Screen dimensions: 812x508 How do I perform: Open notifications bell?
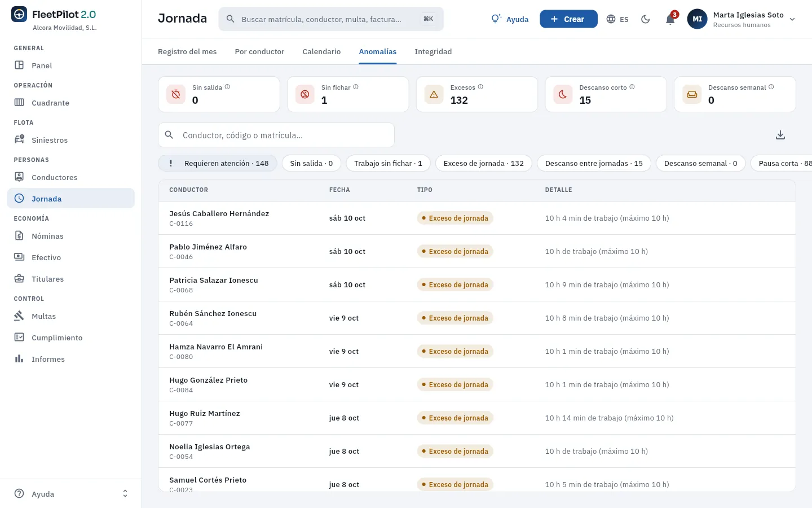point(670,19)
